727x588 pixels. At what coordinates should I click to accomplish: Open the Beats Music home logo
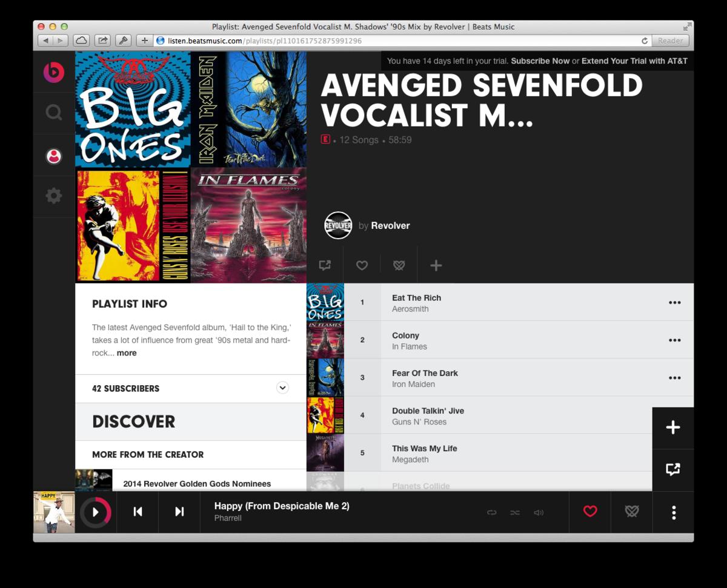click(x=54, y=72)
